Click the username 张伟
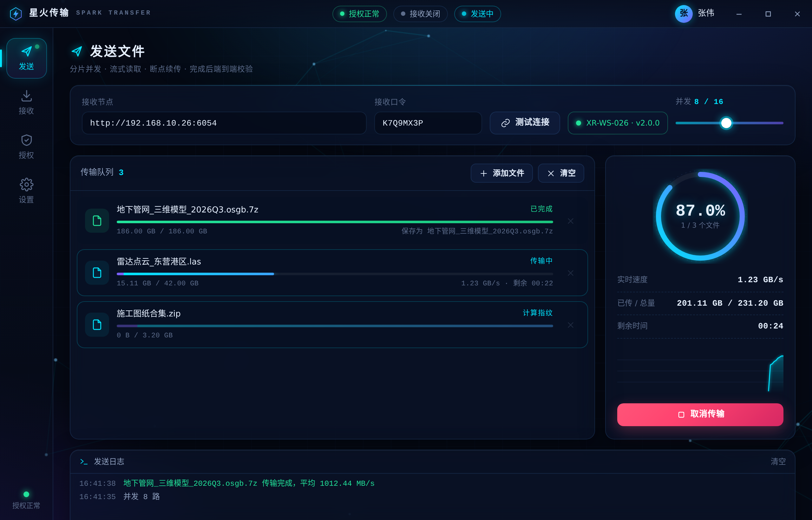 click(x=706, y=13)
